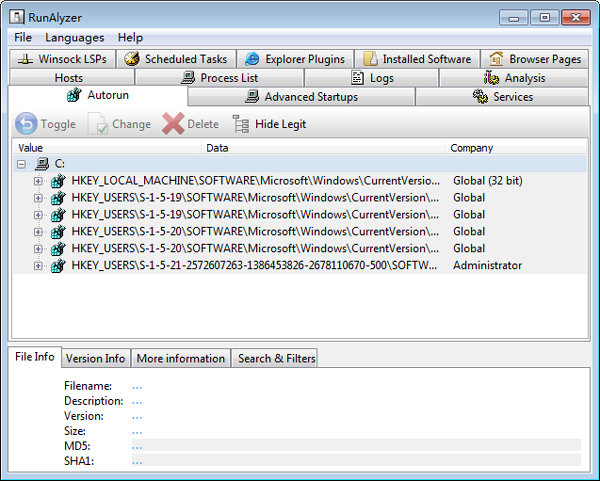Click the Analysis flask icon

(491, 78)
